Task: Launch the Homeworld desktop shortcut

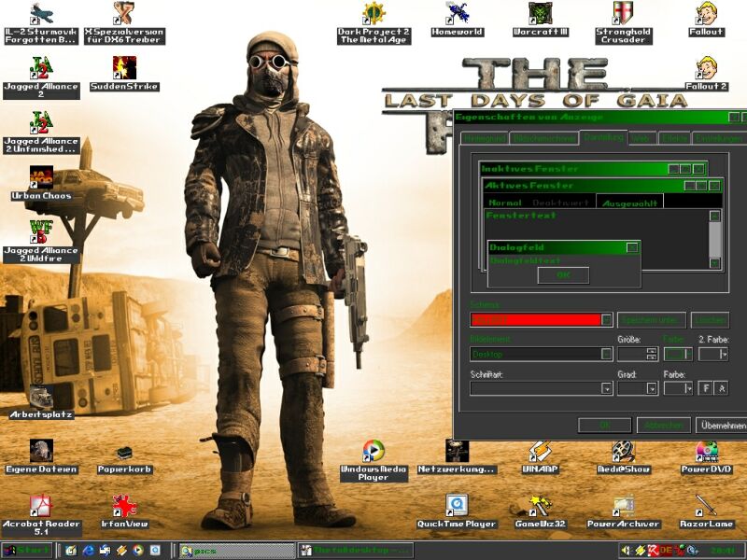Action: click(457, 20)
